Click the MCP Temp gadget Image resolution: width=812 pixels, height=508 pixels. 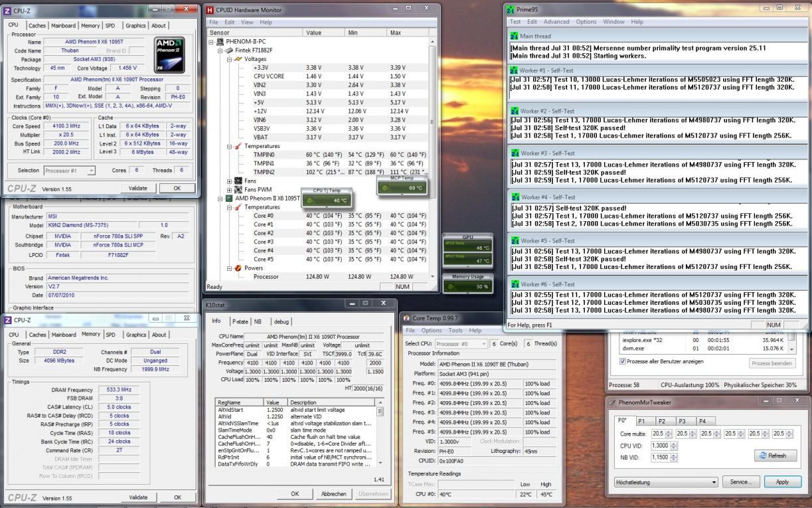pyautogui.click(x=401, y=185)
